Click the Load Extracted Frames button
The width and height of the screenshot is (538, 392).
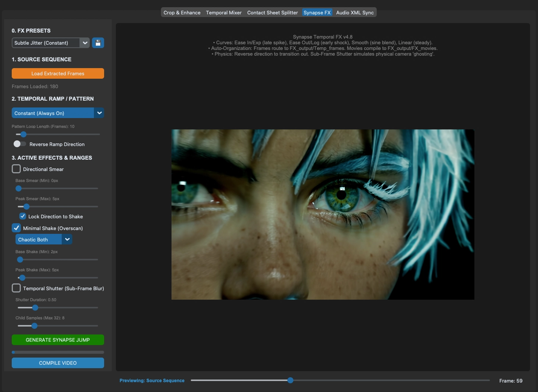tap(58, 73)
